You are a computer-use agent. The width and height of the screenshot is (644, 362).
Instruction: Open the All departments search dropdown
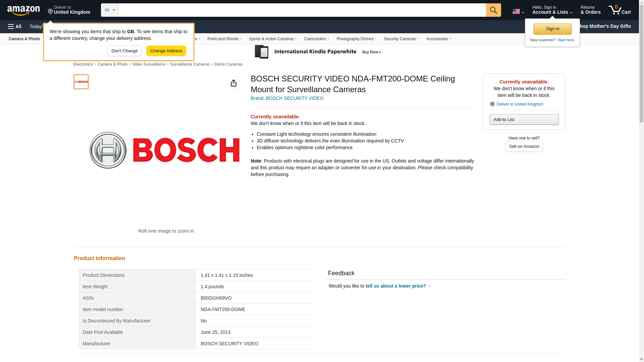click(109, 10)
